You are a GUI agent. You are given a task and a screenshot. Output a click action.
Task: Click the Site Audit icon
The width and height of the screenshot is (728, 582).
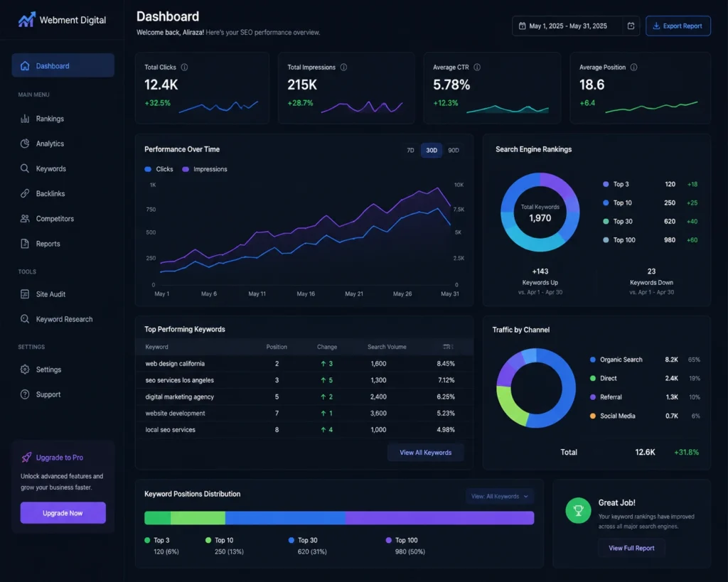point(25,294)
